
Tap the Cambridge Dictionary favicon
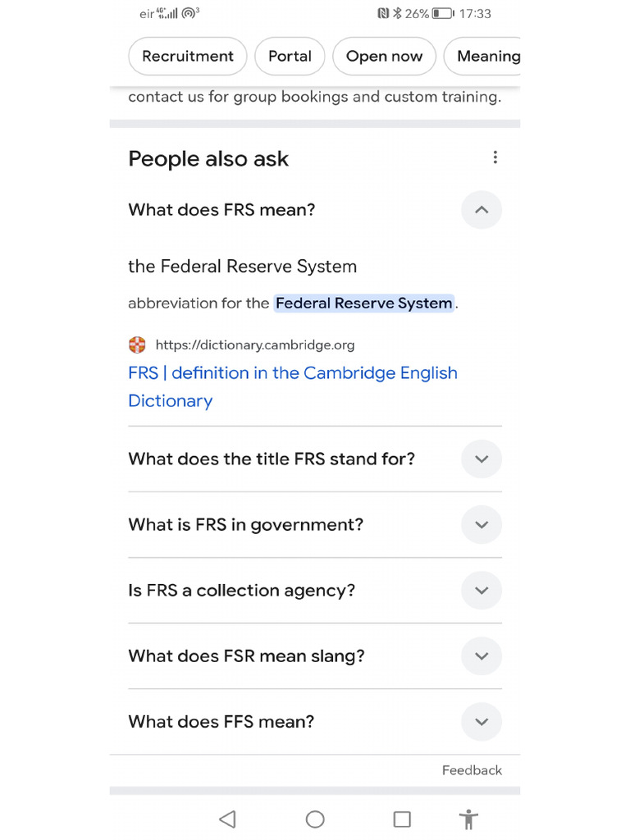[x=137, y=345]
